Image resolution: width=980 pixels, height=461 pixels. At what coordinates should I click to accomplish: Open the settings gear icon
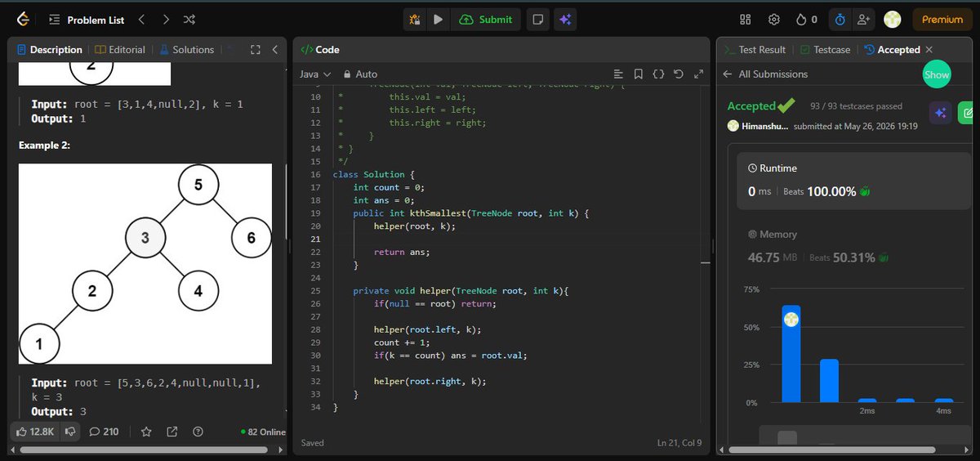pos(773,20)
